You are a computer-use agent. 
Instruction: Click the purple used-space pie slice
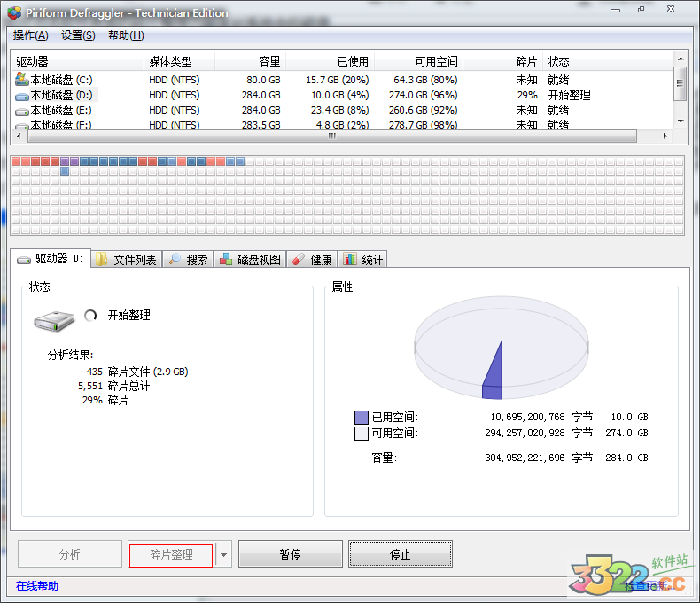point(494,374)
